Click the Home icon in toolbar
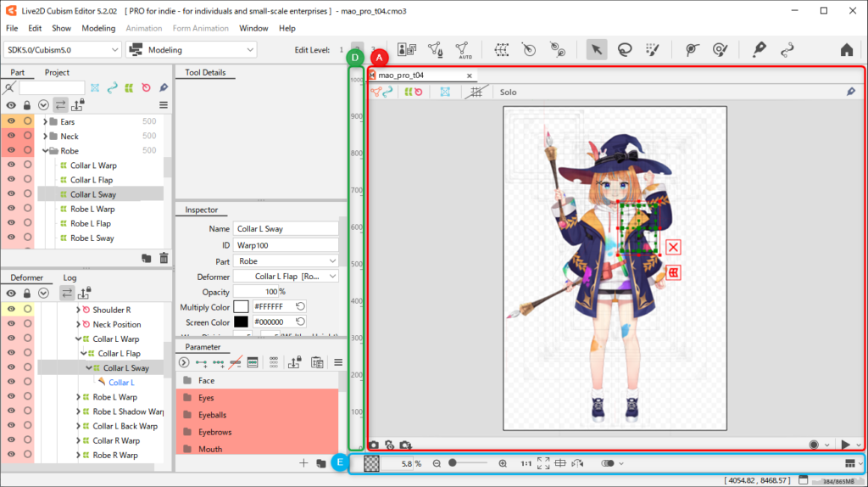Screen dimensions: 868x487 pyautogui.click(x=847, y=50)
